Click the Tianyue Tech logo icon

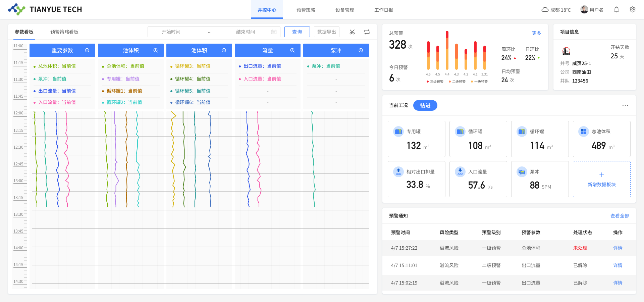16,9
